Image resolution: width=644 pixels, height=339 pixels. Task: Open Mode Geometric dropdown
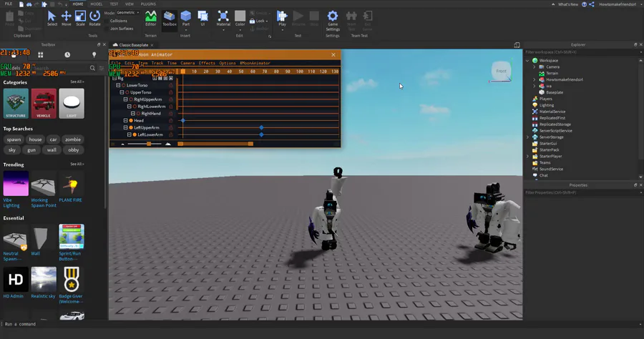pos(128,13)
